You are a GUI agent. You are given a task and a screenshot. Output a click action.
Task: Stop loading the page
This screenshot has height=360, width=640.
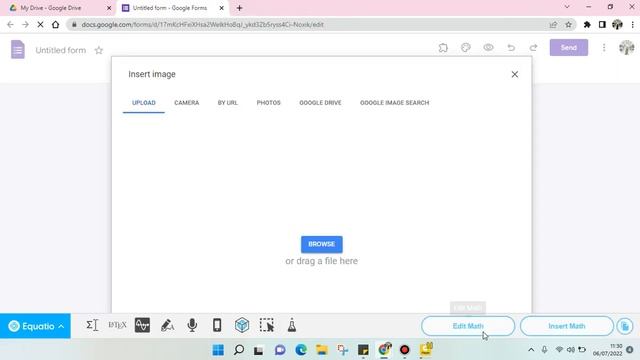pyautogui.click(x=40, y=24)
